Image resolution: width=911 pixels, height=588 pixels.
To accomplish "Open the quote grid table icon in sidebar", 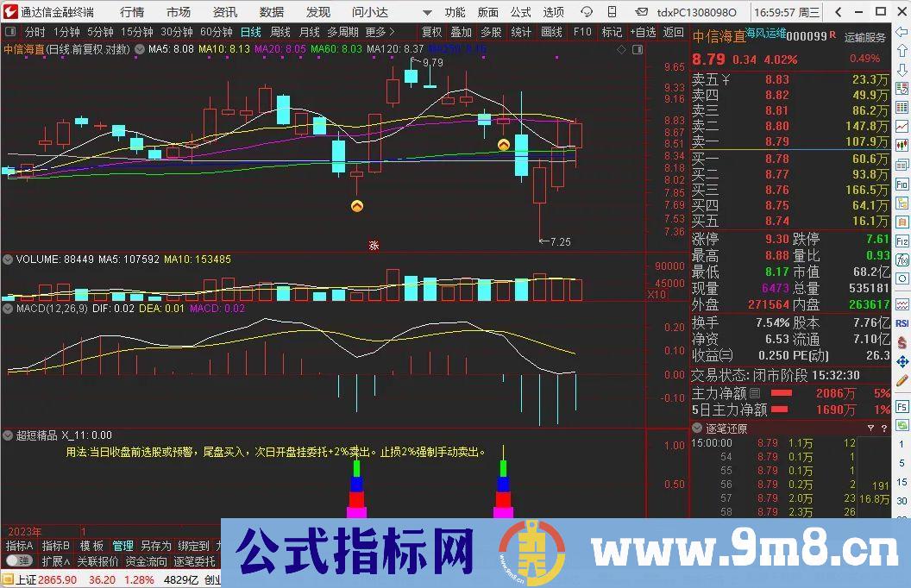I will pyautogui.click(x=902, y=108).
